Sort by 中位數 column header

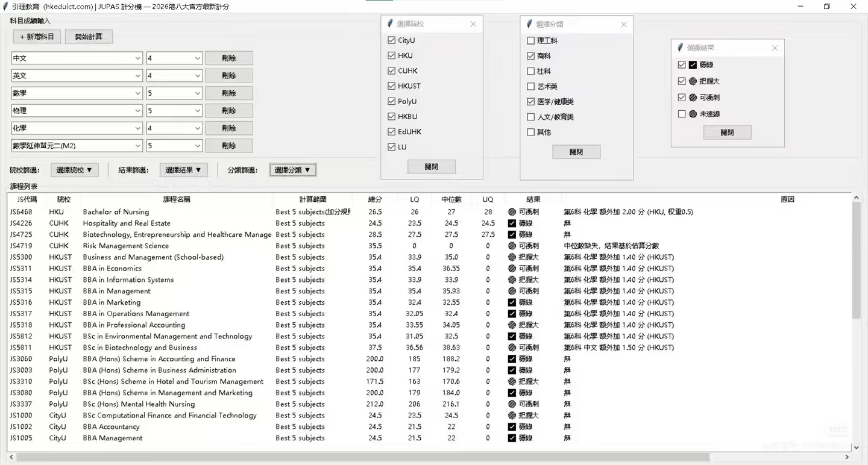click(x=451, y=199)
